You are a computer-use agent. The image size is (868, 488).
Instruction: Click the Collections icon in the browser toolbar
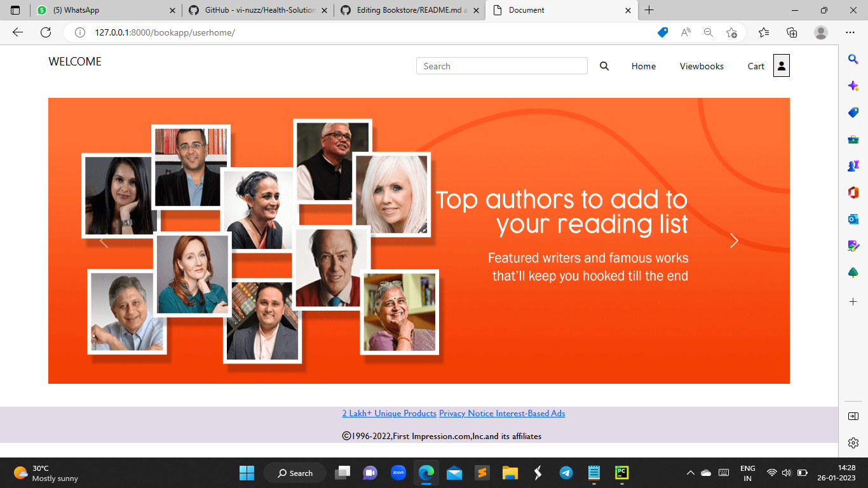pyautogui.click(x=791, y=32)
